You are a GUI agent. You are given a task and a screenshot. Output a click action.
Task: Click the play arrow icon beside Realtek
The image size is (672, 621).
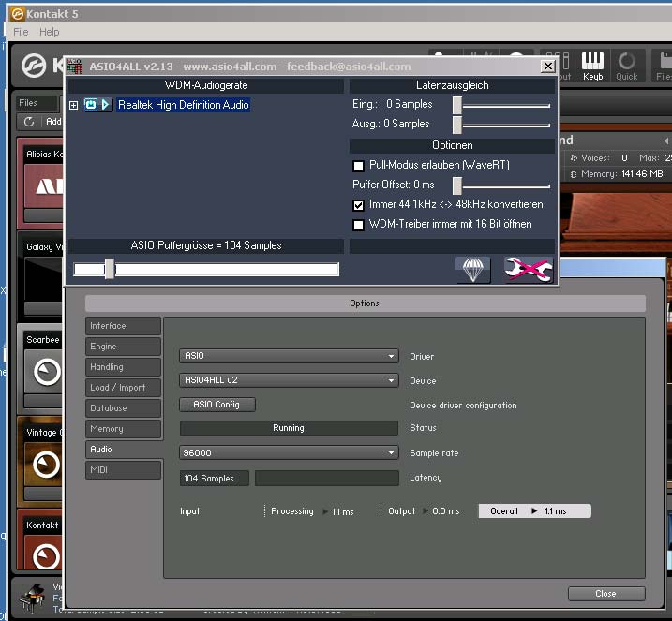(x=106, y=105)
